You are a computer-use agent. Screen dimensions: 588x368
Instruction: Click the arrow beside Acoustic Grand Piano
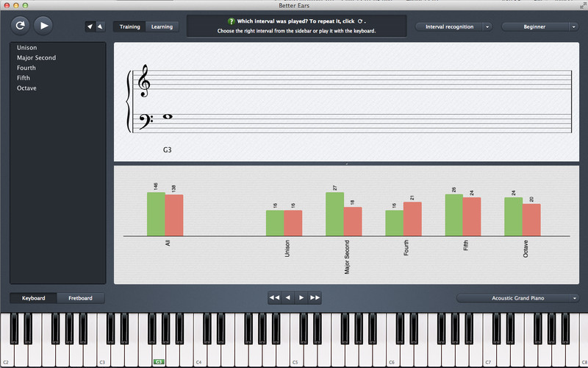click(575, 298)
